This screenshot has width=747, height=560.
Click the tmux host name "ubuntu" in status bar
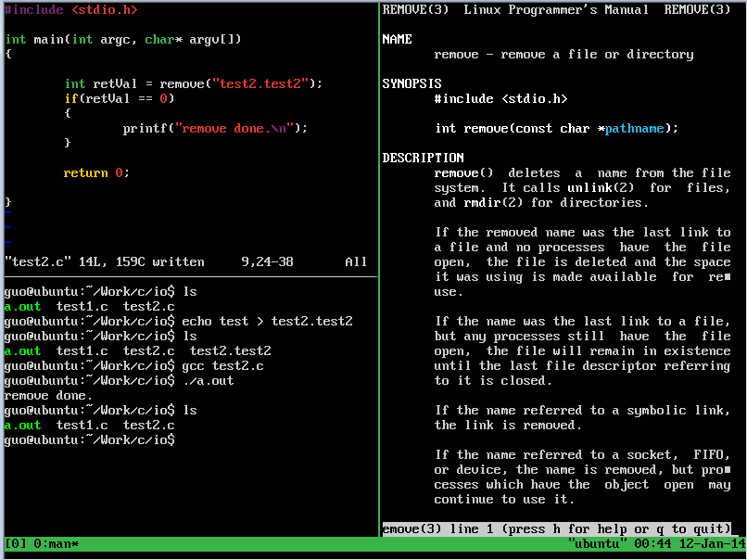597,544
